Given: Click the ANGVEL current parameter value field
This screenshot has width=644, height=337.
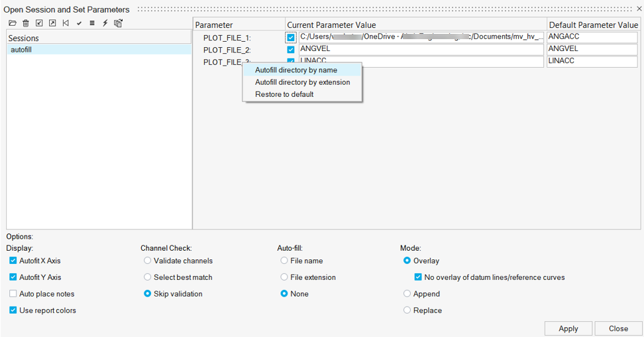Looking at the screenshot, I should tap(421, 49).
